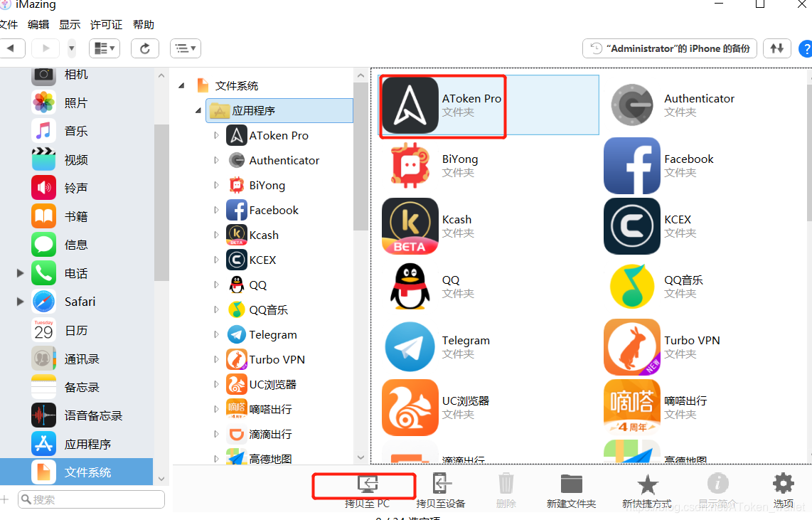Click New Shortcut (新快捷方式) star icon
The height and width of the screenshot is (520, 812).
647,484
